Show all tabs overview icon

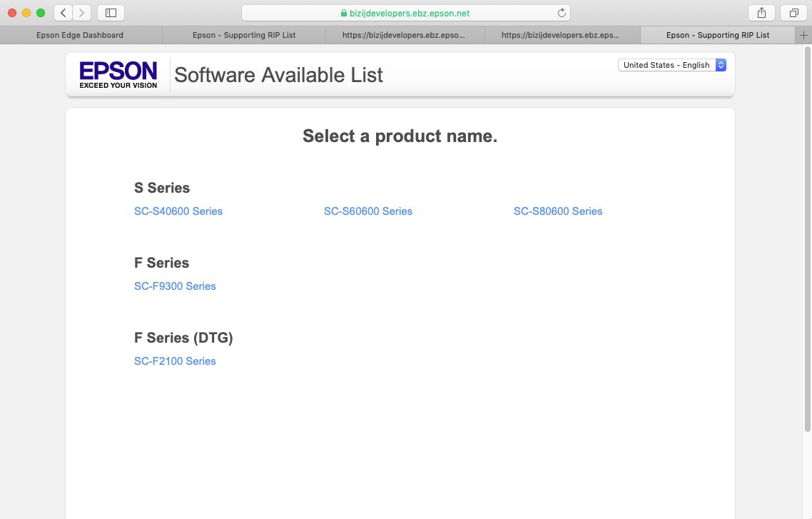pyautogui.click(x=793, y=13)
